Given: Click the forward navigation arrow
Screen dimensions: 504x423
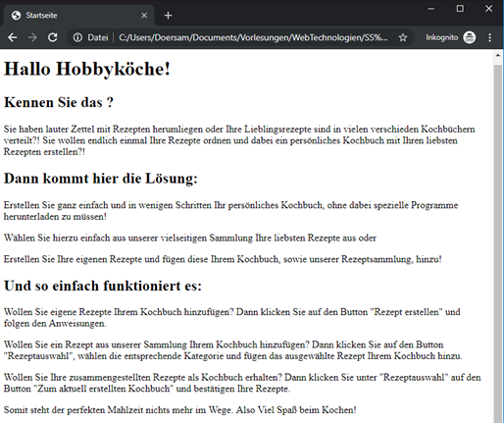Looking at the screenshot, I should pyautogui.click(x=32, y=37).
